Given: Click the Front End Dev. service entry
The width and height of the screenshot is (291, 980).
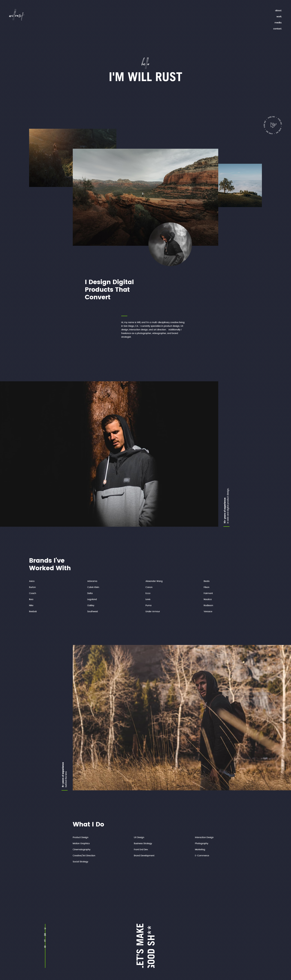Looking at the screenshot, I should pyautogui.click(x=141, y=849).
